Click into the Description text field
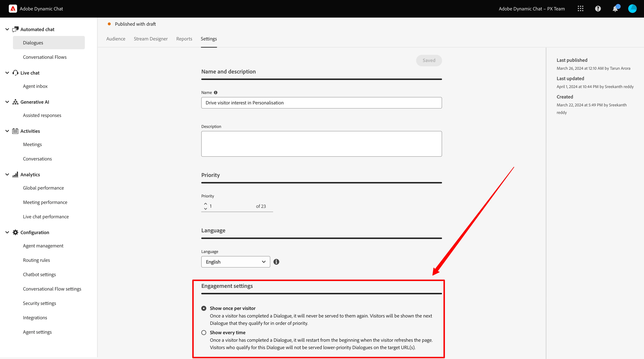The image size is (644, 359). (x=321, y=144)
